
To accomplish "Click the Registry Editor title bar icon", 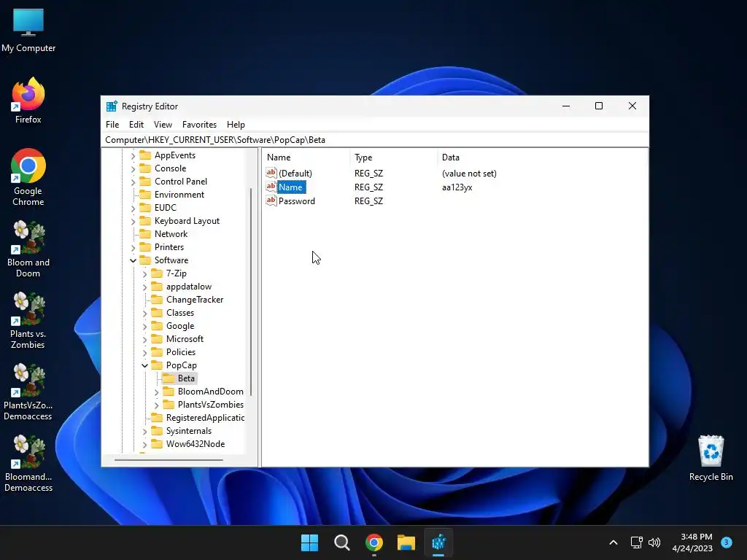I will coord(112,106).
